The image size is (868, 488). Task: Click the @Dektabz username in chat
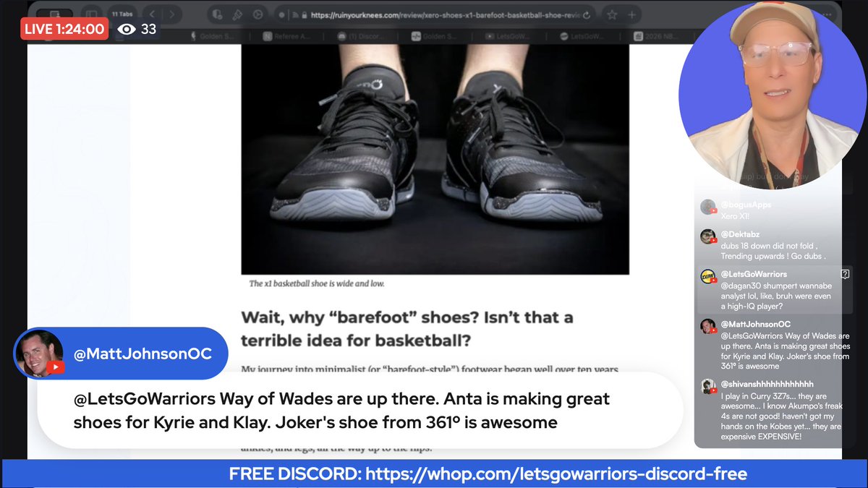(x=741, y=235)
